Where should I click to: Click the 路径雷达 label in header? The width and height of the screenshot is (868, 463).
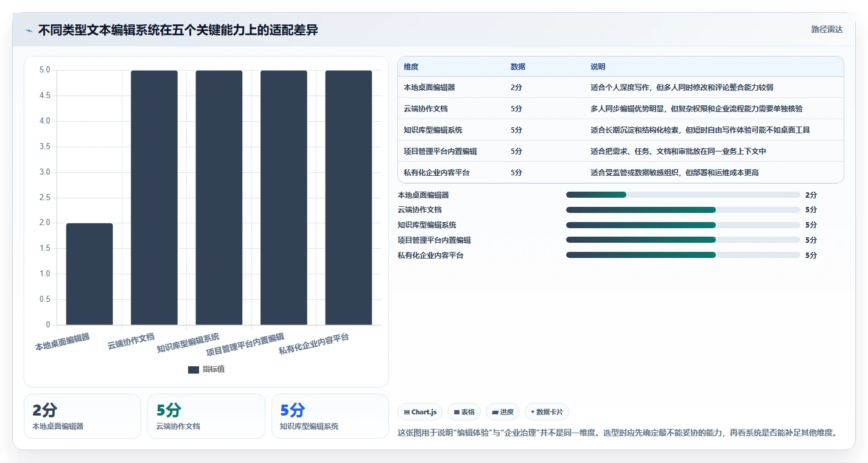(827, 29)
